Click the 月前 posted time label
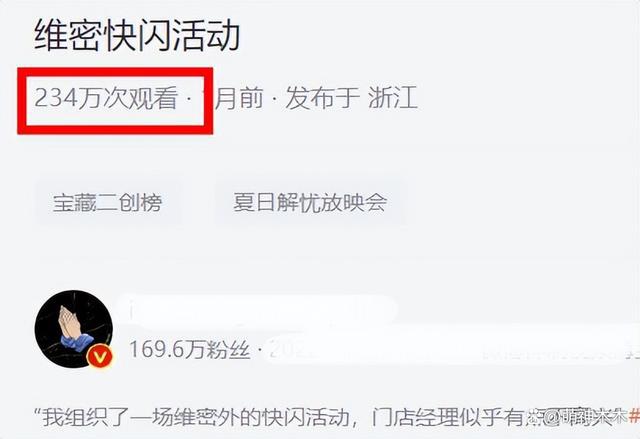Viewport: 640px width, 439px height. tap(239, 98)
